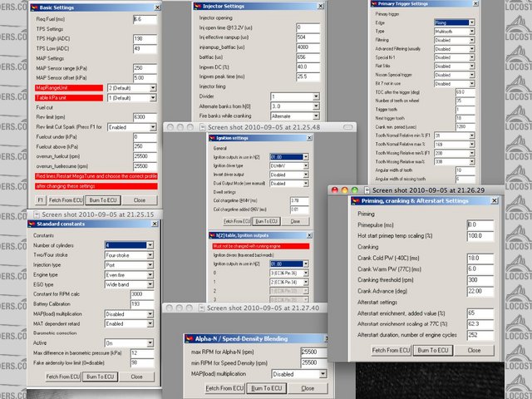Click the Req Fuel (ms) input field
This screenshot has height=399, width=532.
point(145,19)
